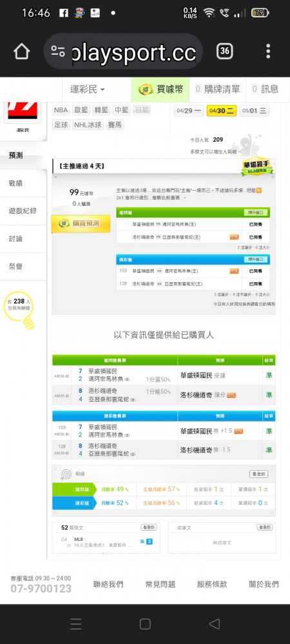Tap 看全部 in the 戰績 panel
The height and width of the screenshot is (644, 290).
click(x=258, y=474)
